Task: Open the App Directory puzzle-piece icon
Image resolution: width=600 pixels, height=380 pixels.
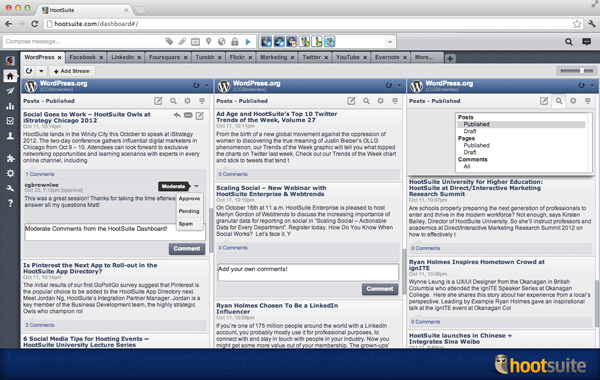Action: [10, 158]
